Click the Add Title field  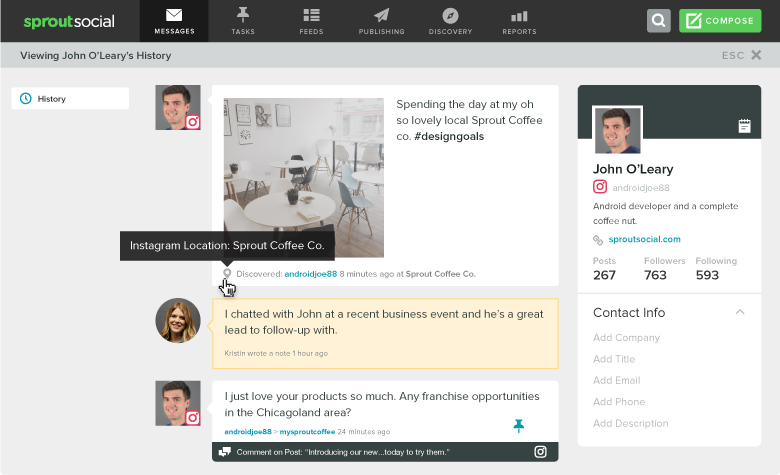point(614,359)
